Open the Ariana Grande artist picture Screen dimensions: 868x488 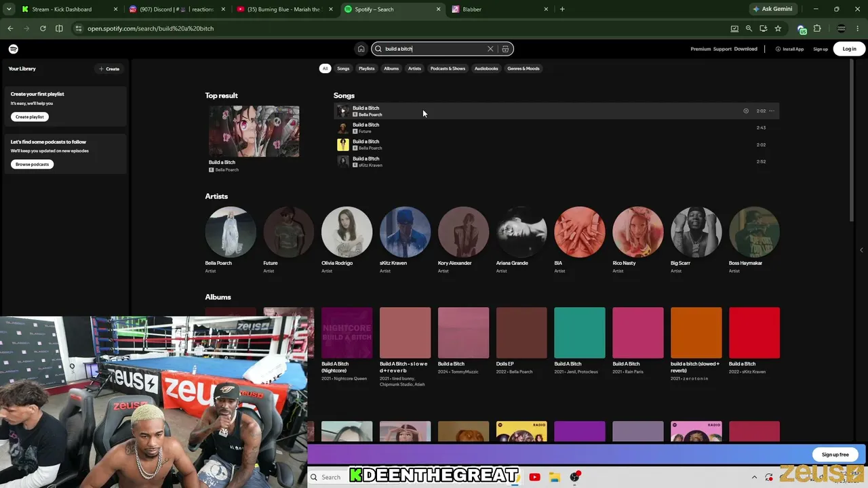tap(521, 232)
